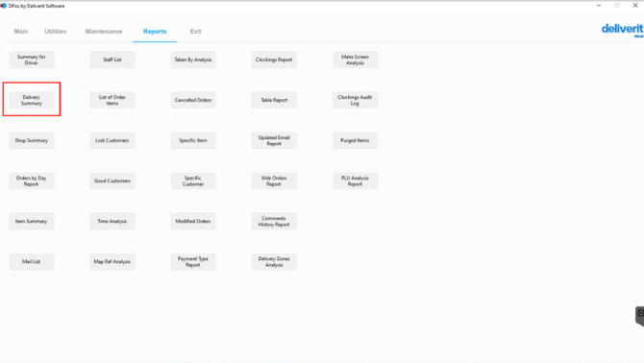644x363 pixels.
Task: Show the Staff List report
Action: 112,60
